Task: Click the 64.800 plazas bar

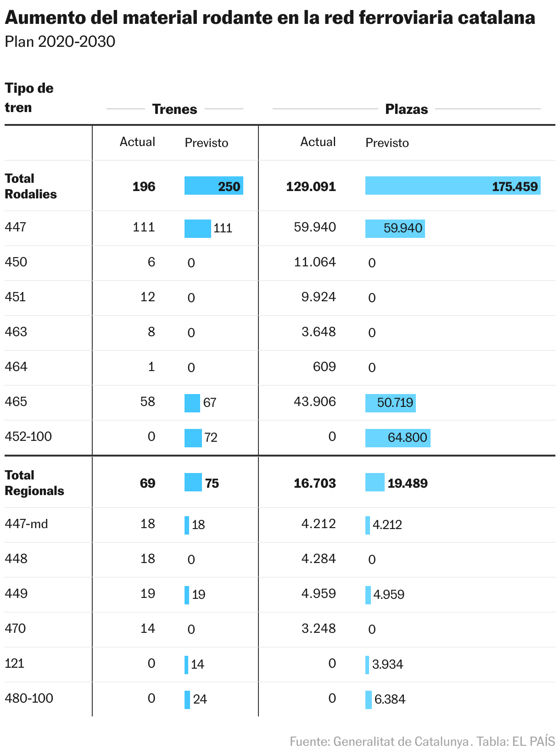Action: pyautogui.click(x=398, y=438)
